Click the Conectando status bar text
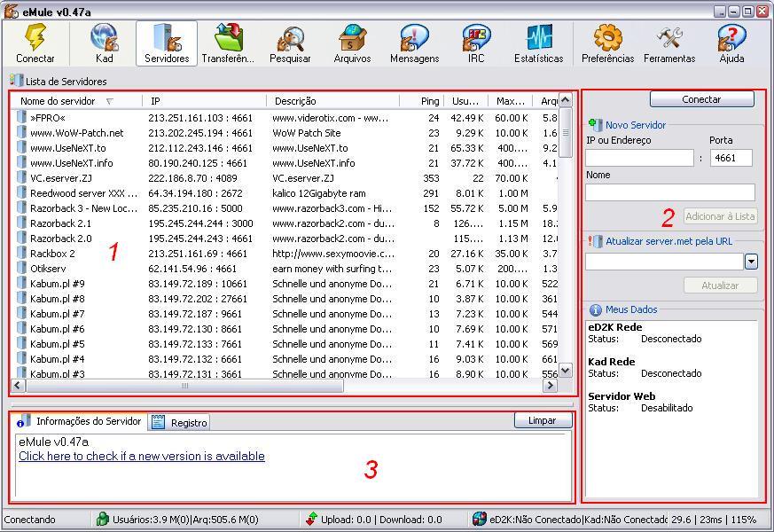 click(29, 520)
